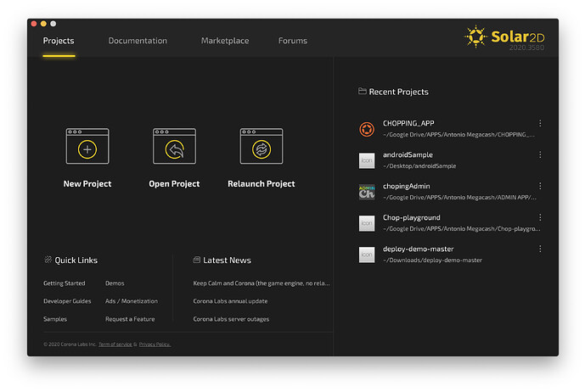
Task: Expand options menu for chopingAdmin project
Action: [540, 186]
